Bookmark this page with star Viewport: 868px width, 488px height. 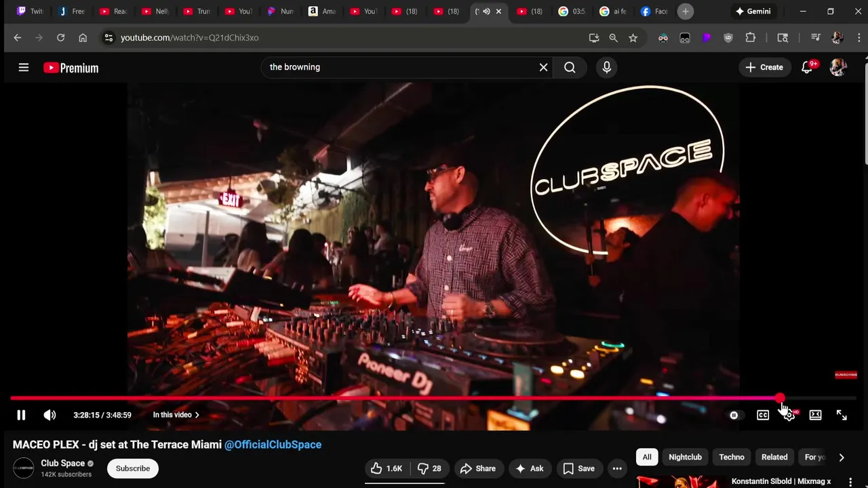pos(633,38)
